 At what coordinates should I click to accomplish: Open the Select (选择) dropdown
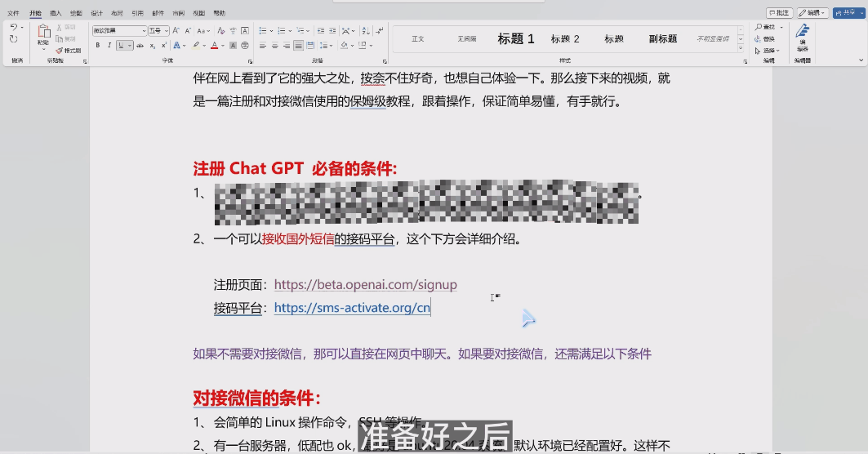pos(767,51)
